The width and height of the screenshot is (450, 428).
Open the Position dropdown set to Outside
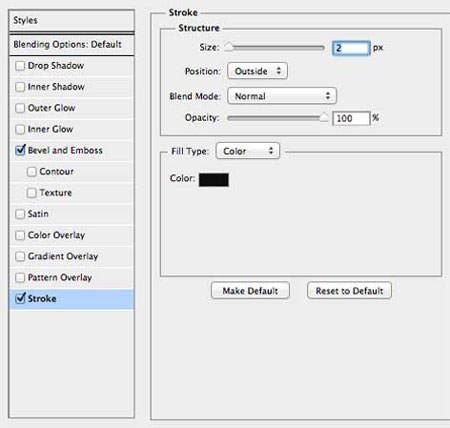pyautogui.click(x=257, y=71)
